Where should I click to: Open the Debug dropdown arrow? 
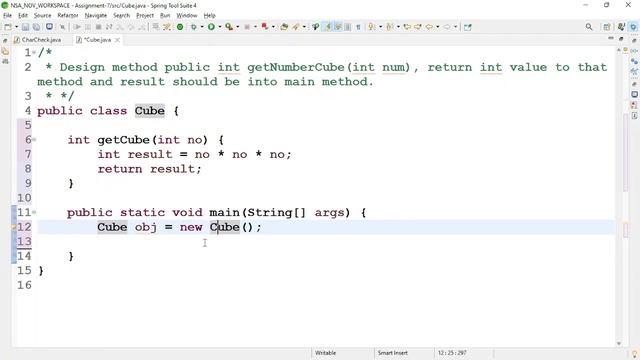pos(202,27)
